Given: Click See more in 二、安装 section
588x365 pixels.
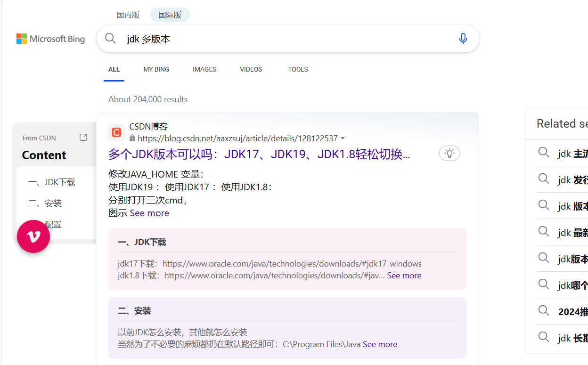Looking at the screenshot, I should coord(380,344).
